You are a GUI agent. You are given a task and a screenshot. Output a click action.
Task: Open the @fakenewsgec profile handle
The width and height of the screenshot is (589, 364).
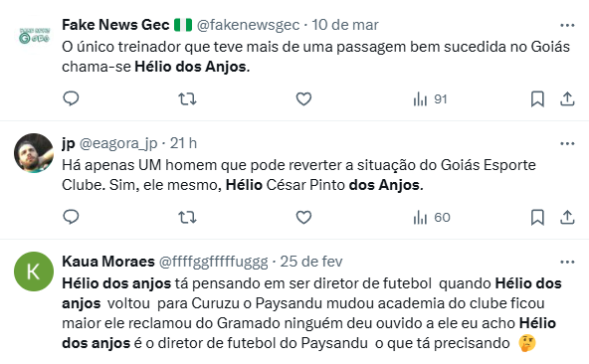click(x=248, y=25)
